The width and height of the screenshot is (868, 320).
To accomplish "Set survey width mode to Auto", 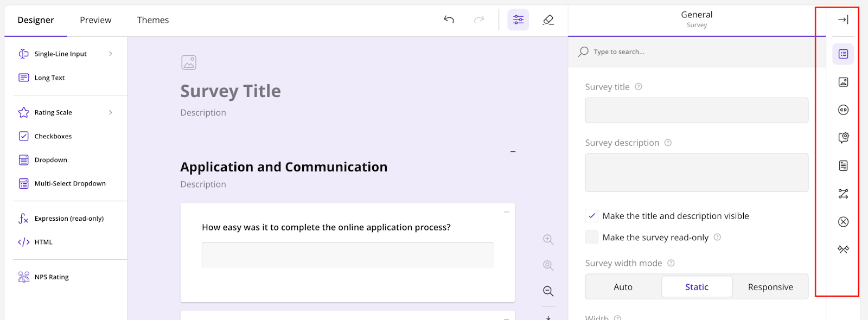I will [x=623, y=287].
